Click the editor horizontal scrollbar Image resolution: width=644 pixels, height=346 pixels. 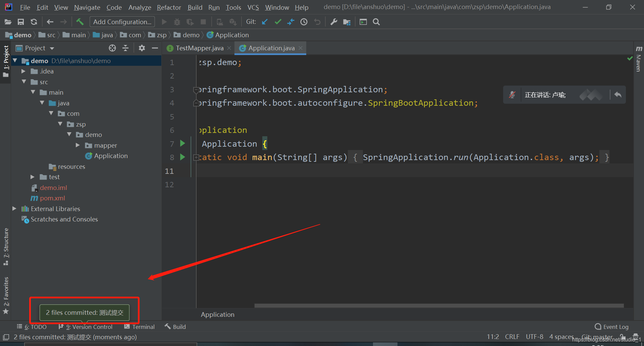point(439,306)
